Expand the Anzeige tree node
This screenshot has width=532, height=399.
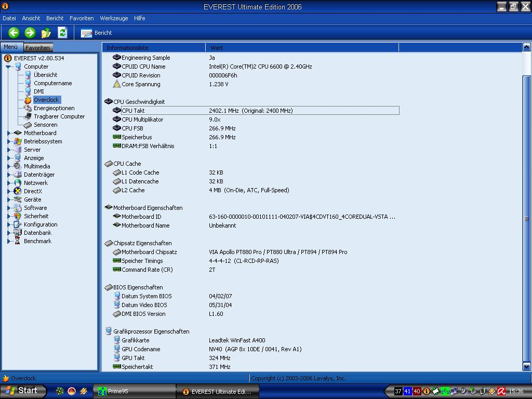(9, 158)
